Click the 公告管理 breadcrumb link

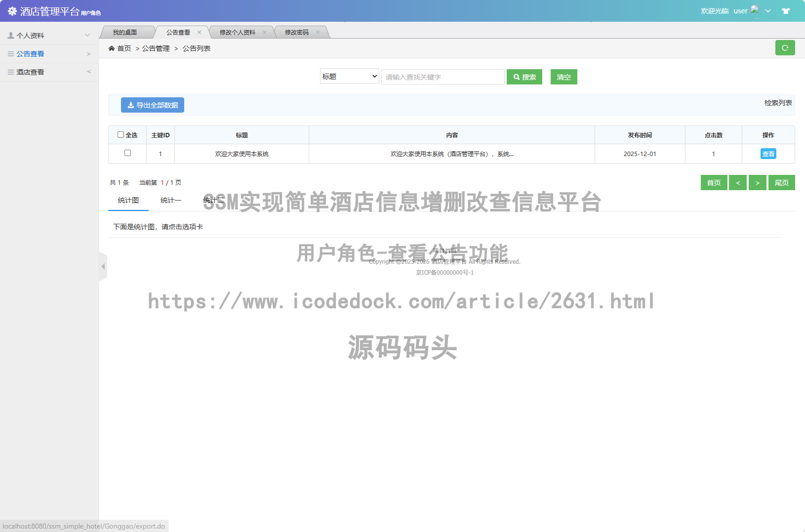tap(155, 48)
